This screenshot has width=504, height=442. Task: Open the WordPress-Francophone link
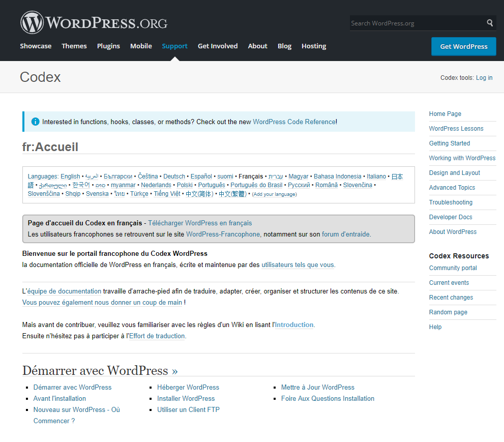pos(223,234)
